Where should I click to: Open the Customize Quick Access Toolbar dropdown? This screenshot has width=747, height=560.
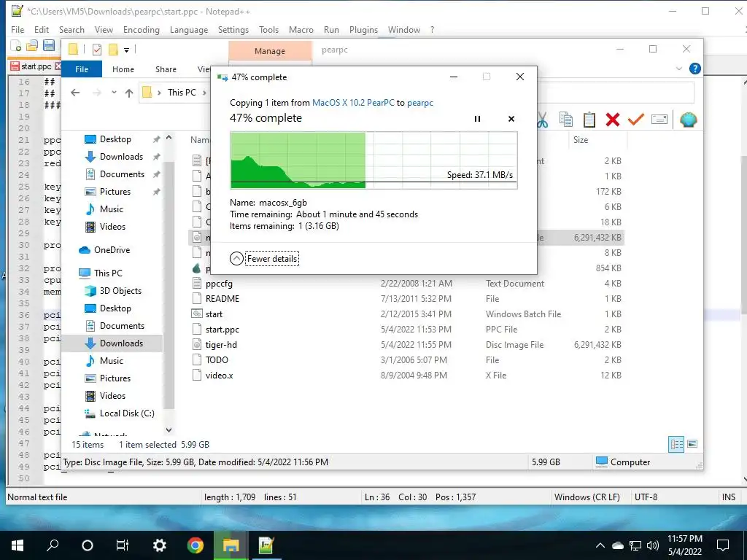126,50
